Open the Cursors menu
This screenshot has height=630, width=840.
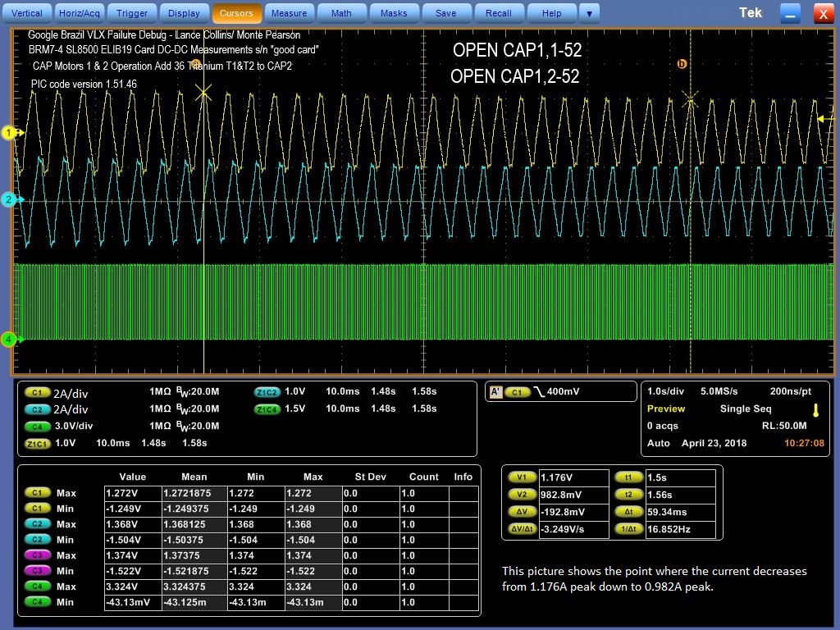coord(236,13)
